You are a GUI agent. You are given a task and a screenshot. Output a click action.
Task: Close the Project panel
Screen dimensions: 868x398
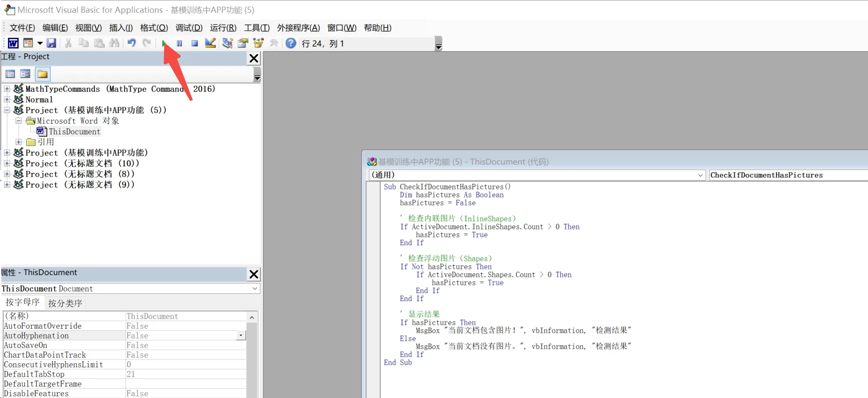254,58
